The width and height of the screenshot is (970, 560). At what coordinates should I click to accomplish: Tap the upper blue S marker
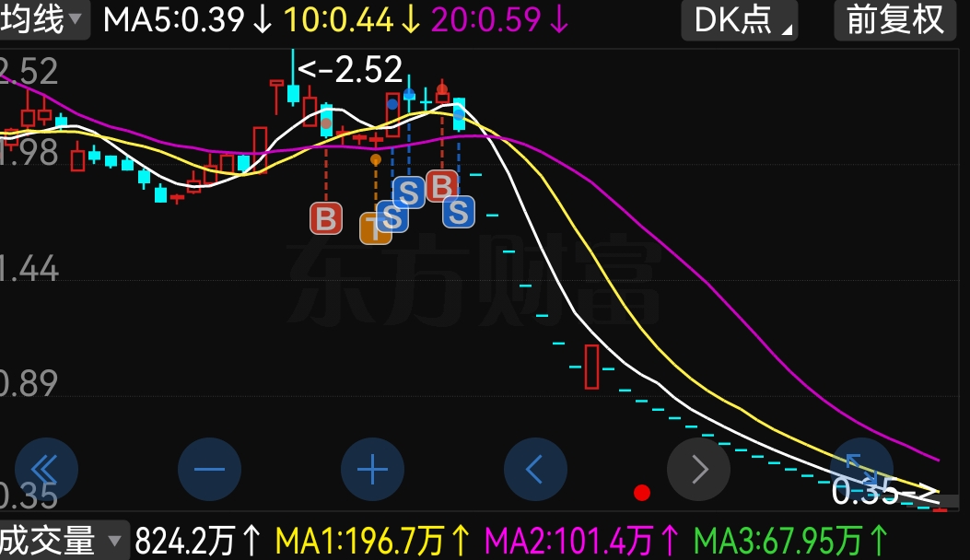click(x=408, y=192)
